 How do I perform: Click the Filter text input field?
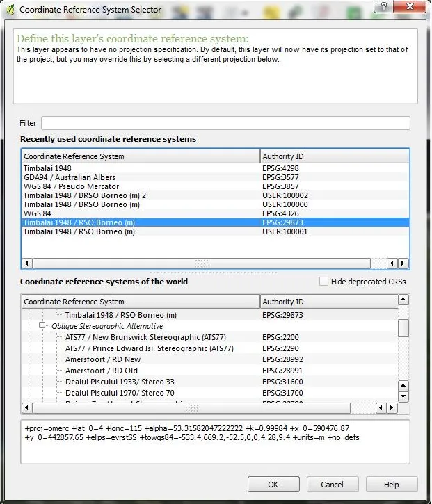click(x=225, y=123)
